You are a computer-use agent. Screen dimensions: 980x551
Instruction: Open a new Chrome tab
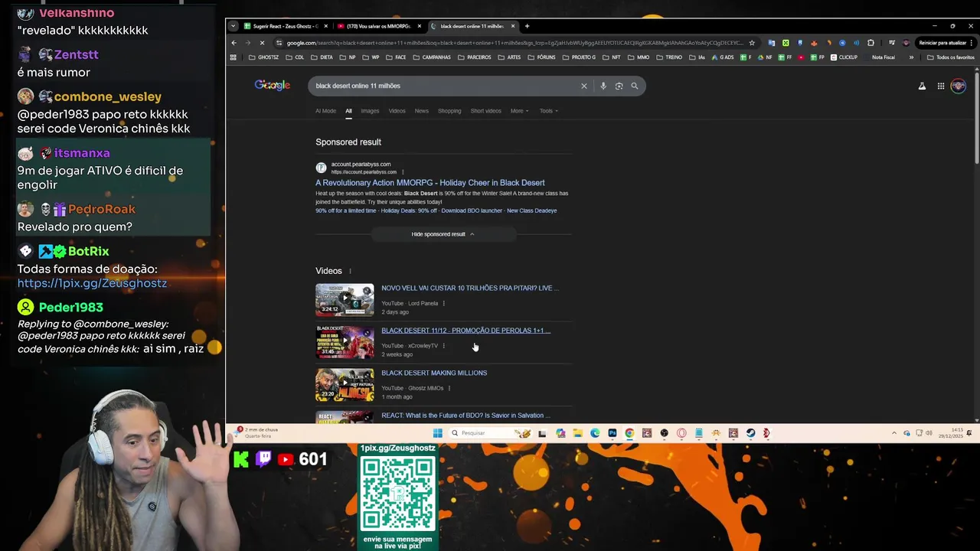coord(527,26)
